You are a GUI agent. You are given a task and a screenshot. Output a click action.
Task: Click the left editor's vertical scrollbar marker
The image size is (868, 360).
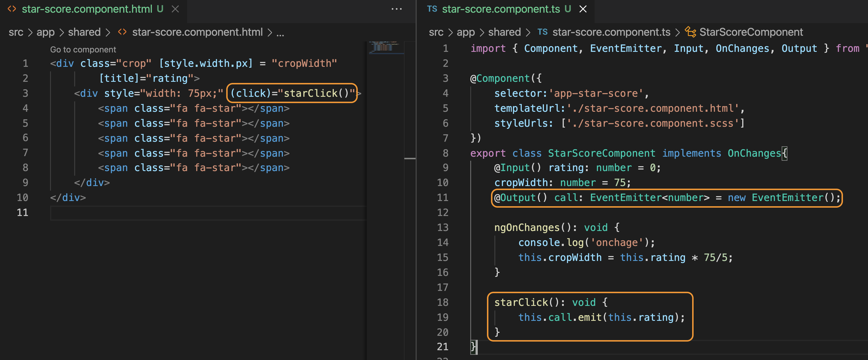coord(410,158)
